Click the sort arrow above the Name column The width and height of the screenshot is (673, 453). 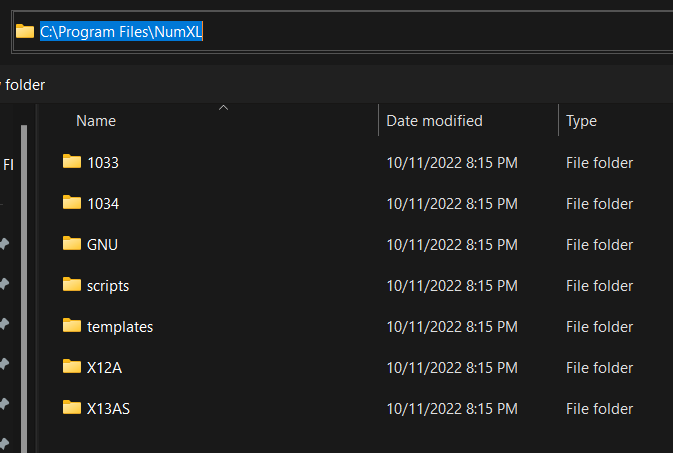[x=223, y=108]
